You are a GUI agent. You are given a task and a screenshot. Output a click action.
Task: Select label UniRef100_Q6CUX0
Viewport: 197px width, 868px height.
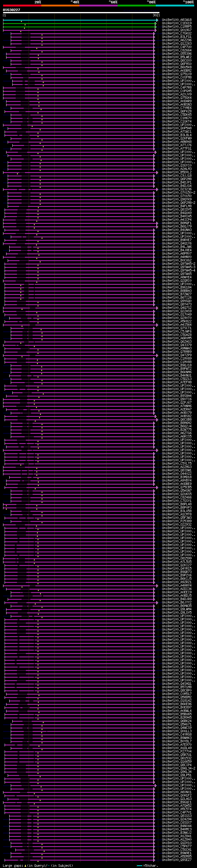177,60
